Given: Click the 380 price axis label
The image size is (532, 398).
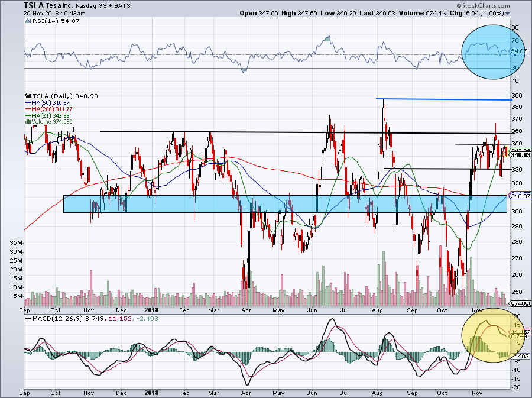Looking at the screenshot, I should click(517, 107).
